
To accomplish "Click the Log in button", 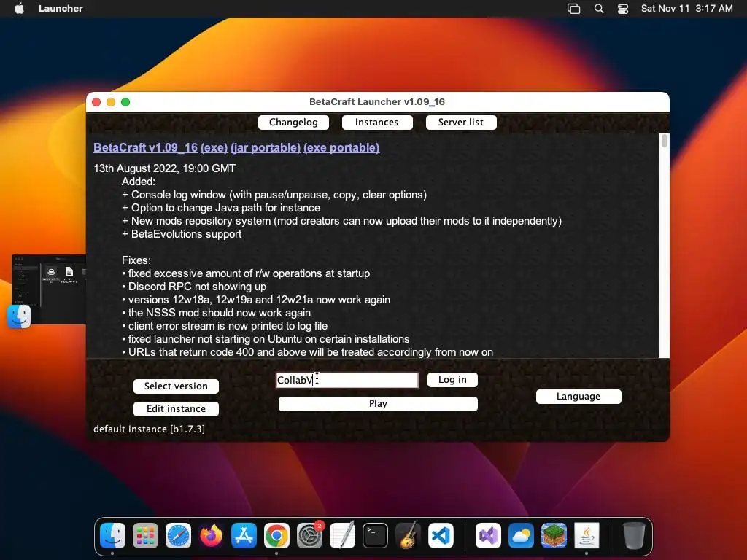I will [x=452, y=380].
